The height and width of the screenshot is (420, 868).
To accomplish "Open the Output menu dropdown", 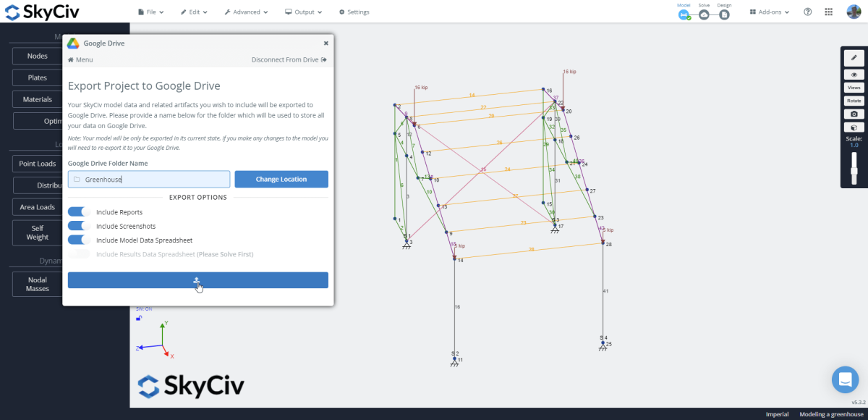I will coord(303,12).
